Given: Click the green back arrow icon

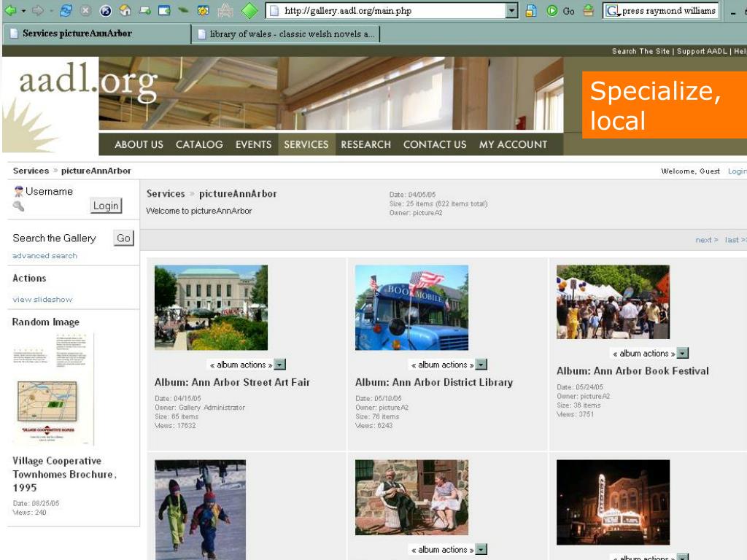Looking at the screenshot, I should coord(10,10).
